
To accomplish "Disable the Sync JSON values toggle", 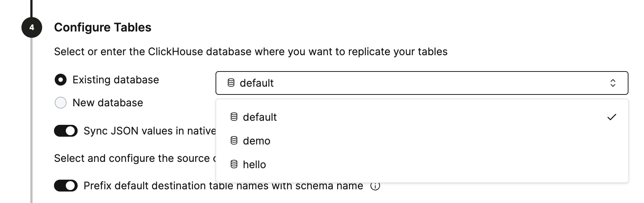I will [66, 131].
